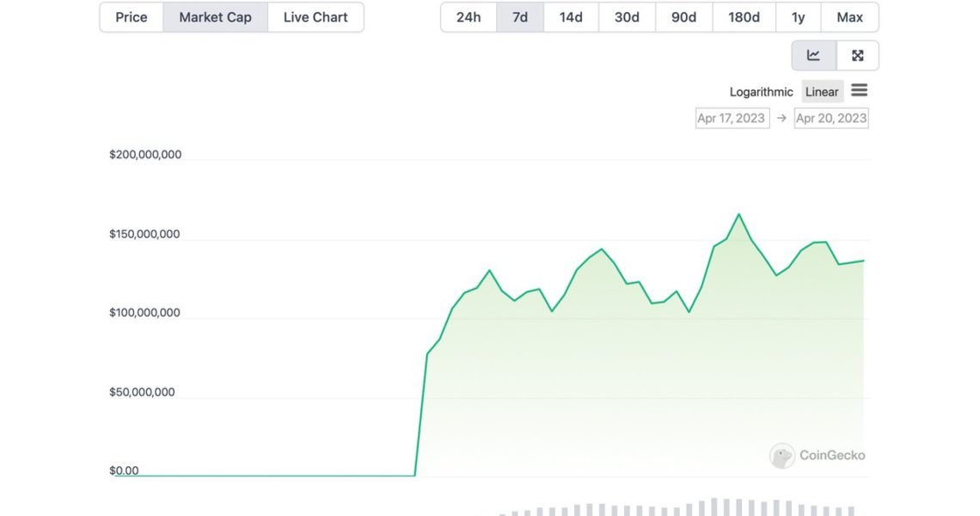Open fullscreen chart with expand icon
Image resolution: width=980 pixels, height=516 pixels.
point(857,56)
